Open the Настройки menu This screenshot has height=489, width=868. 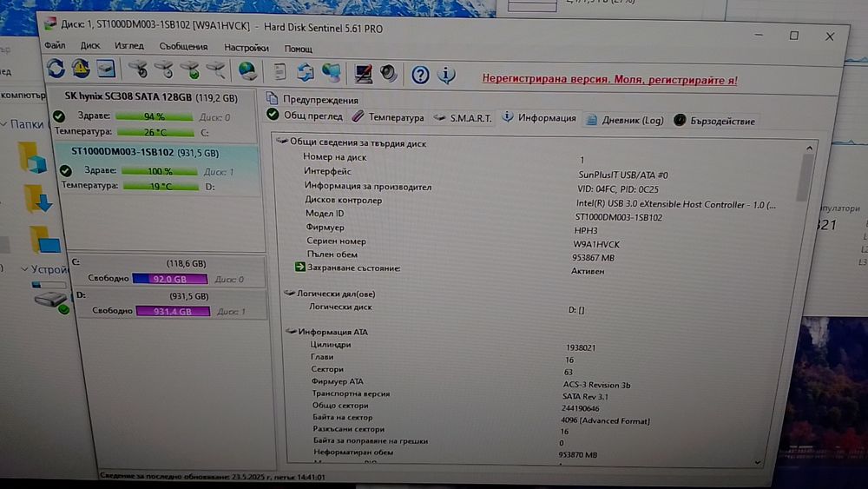point(247,48)
